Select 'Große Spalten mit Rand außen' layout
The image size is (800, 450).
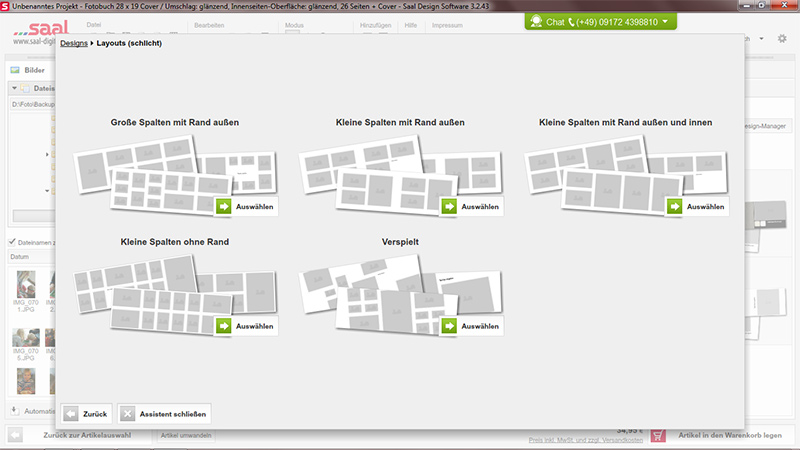point(246,207)
